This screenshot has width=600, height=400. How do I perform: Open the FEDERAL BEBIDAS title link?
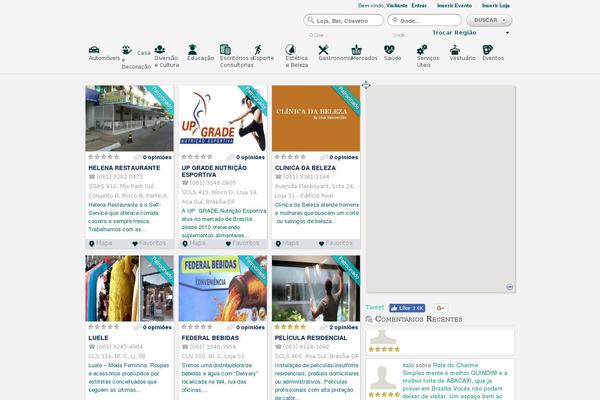210,338
